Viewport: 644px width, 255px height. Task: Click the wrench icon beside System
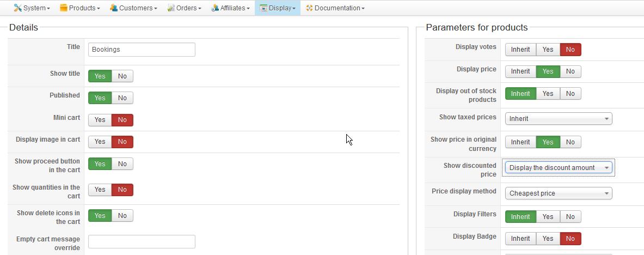pyautogui.click(x=17, y=8)
